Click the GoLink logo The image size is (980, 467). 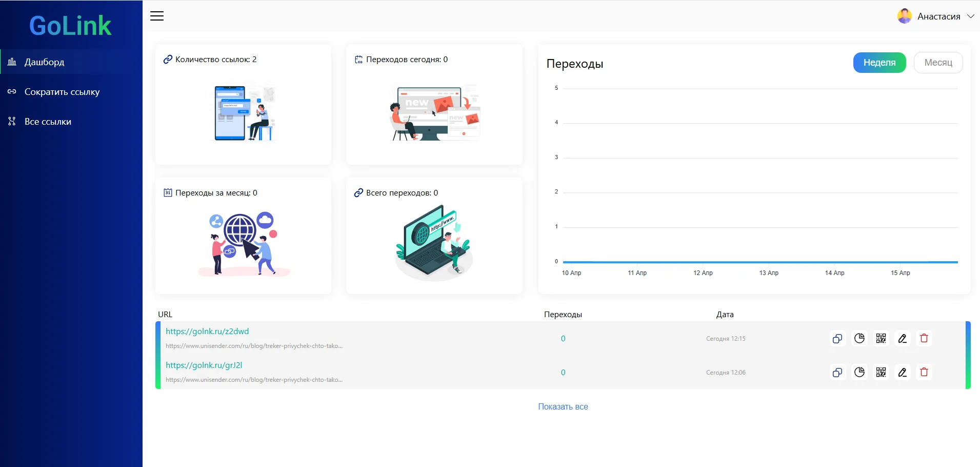pyautogui.click(x=70, y=26)
